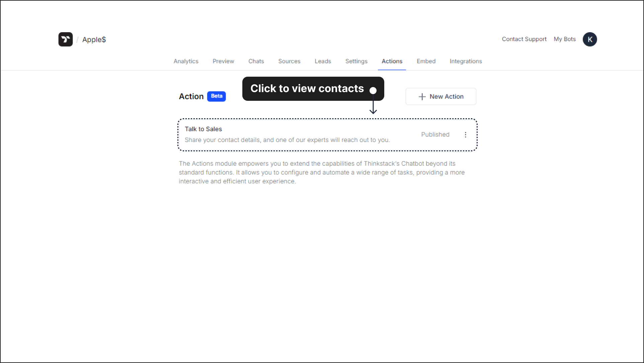Select the Analytics tab
This screenshot has width=644, height=363.
186,61
